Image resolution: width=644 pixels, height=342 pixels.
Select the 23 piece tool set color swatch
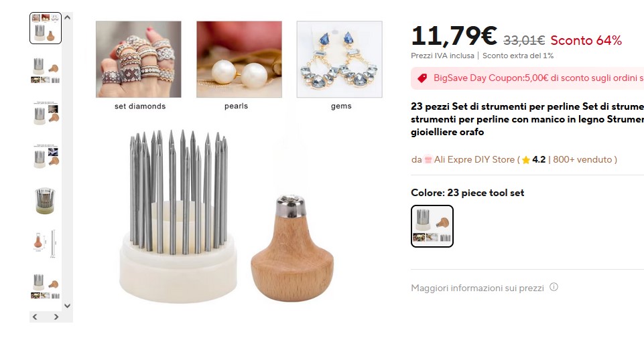(432, 226)
